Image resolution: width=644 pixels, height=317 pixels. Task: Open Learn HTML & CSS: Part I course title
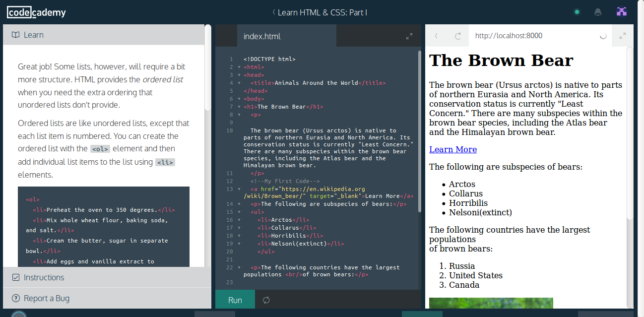[322, 12]
